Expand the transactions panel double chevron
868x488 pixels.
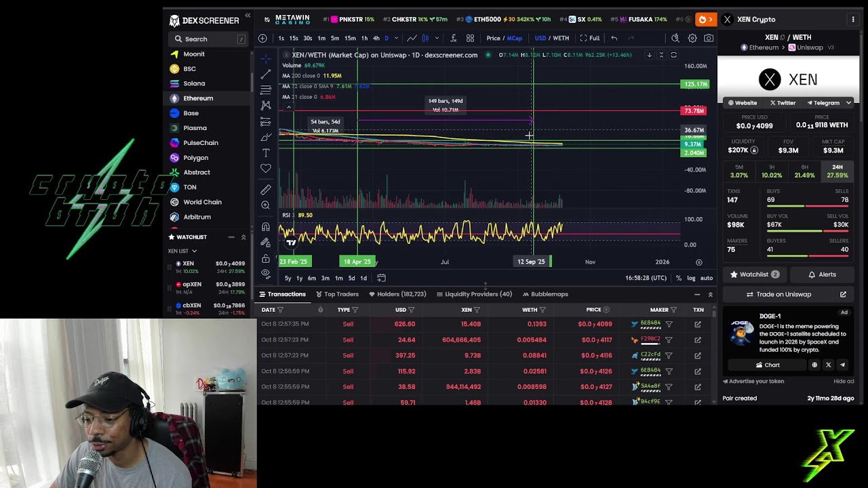[710, 294]
